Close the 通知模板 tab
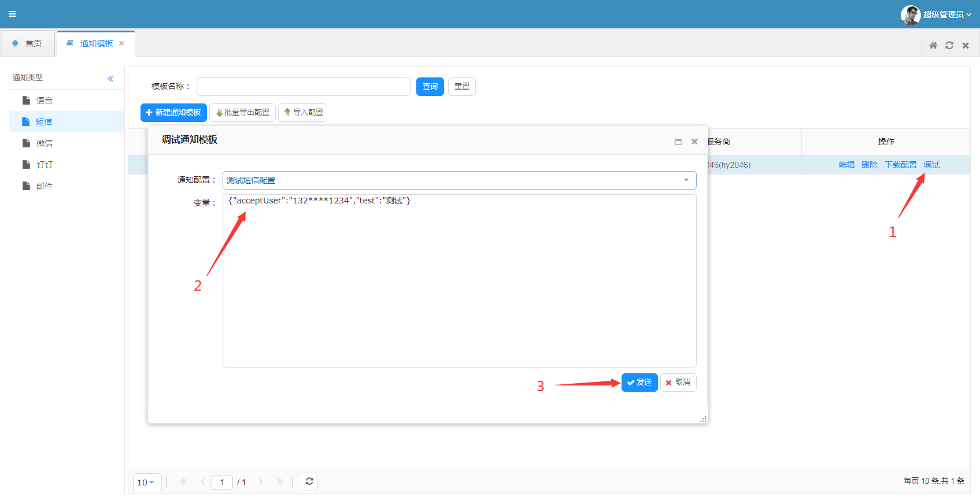 (121, 43)
